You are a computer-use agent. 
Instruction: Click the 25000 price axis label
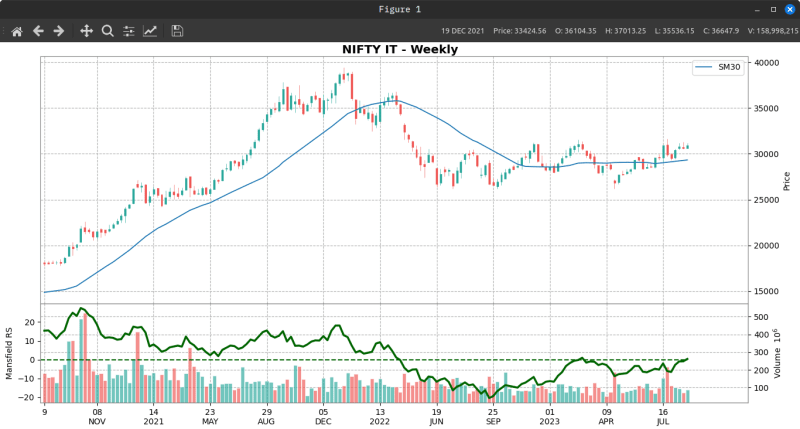(x=766, y=200)
